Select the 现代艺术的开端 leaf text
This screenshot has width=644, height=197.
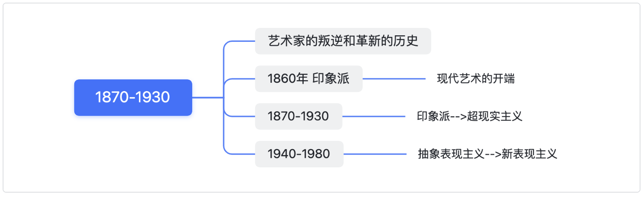[x=476, y=79]
